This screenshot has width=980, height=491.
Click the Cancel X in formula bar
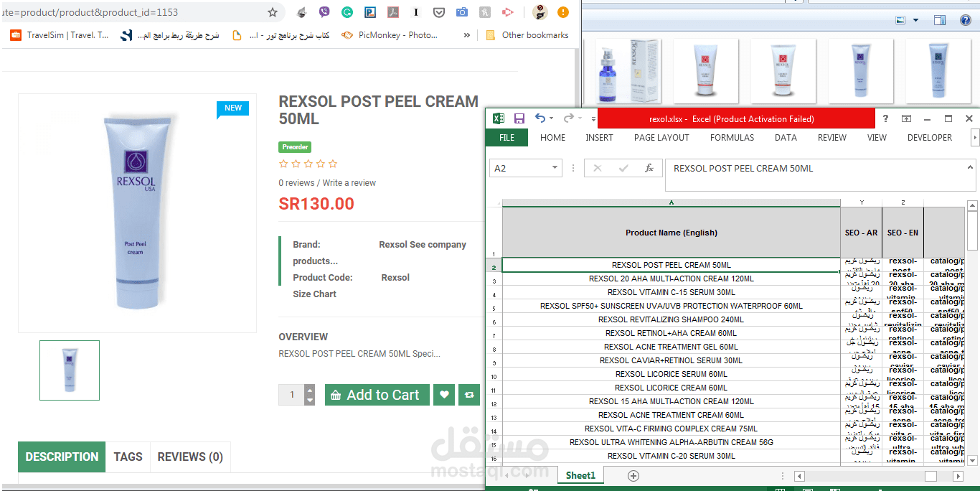[x=597, y=168]
